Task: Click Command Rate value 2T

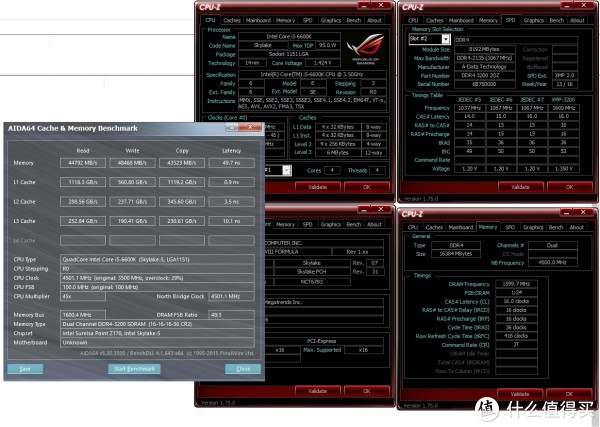Action: point(516,345)
